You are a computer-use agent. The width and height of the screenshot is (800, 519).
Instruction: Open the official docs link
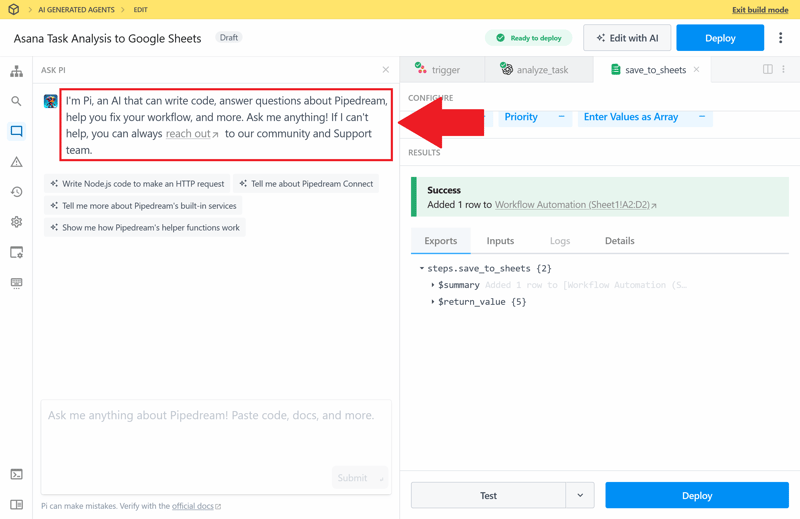click(196, 506)
